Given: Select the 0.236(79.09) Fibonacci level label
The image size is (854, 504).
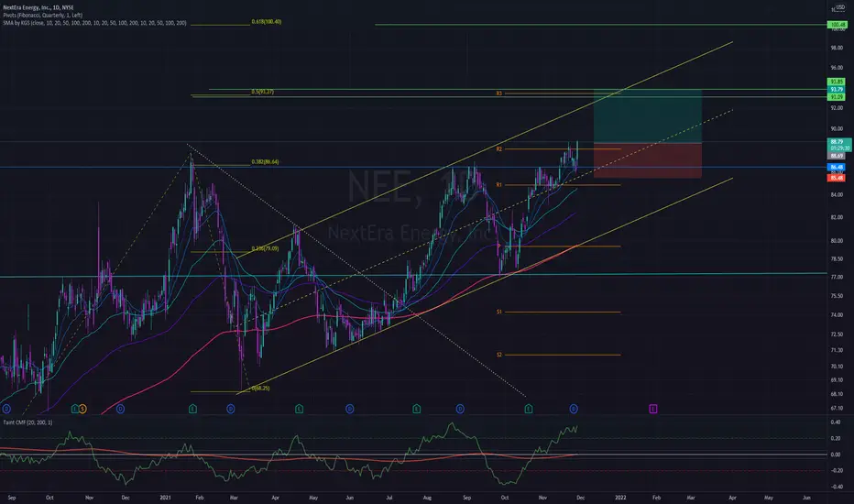Looking at the screenshot, I should (265, 248).
